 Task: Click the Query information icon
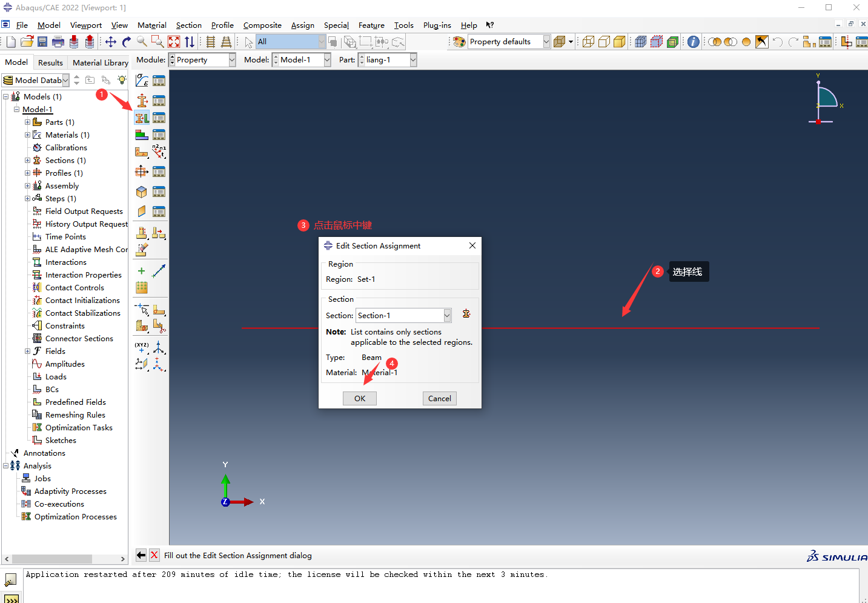[694, 42]
